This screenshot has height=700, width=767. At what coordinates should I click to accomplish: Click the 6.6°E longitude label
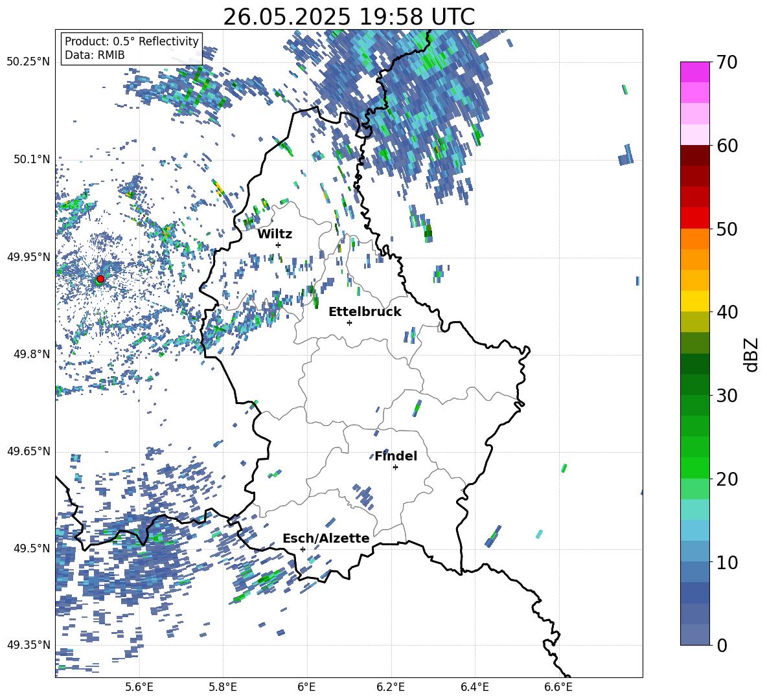pos(558,687)
